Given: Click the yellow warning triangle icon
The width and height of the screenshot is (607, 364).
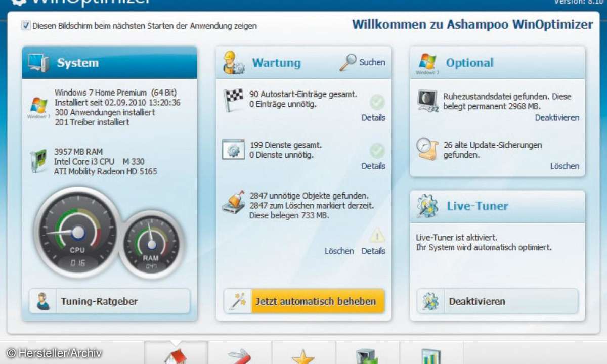Looking at the screenshot, I should (x=377, y=235).
